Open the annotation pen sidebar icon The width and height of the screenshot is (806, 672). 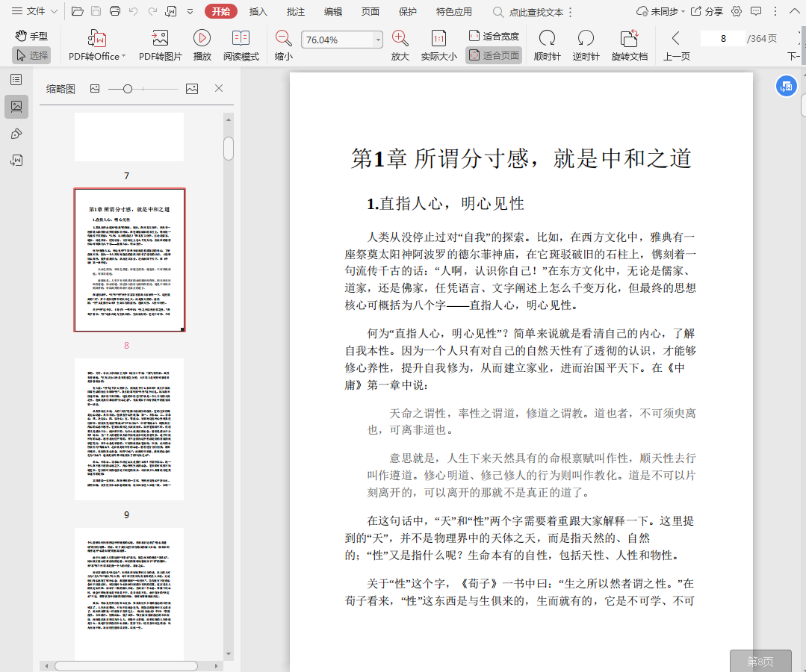16,134
